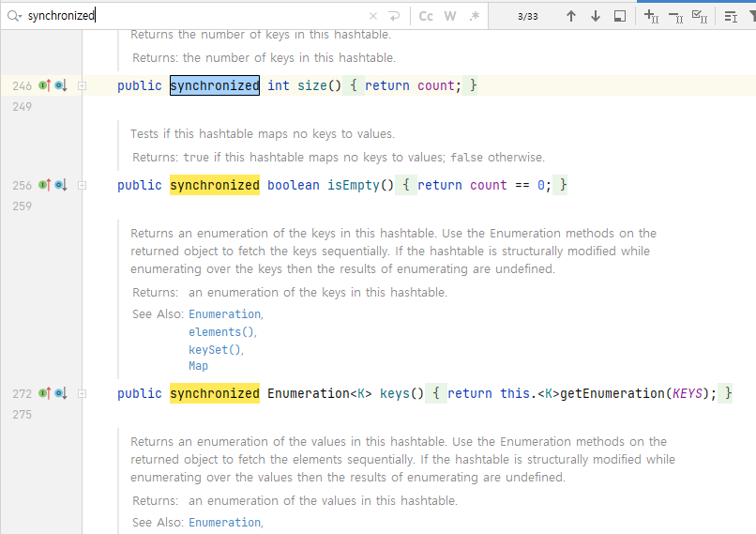Click line number 275 in gutter
This screenshot has width=756, height=534.
click(23, 415)
